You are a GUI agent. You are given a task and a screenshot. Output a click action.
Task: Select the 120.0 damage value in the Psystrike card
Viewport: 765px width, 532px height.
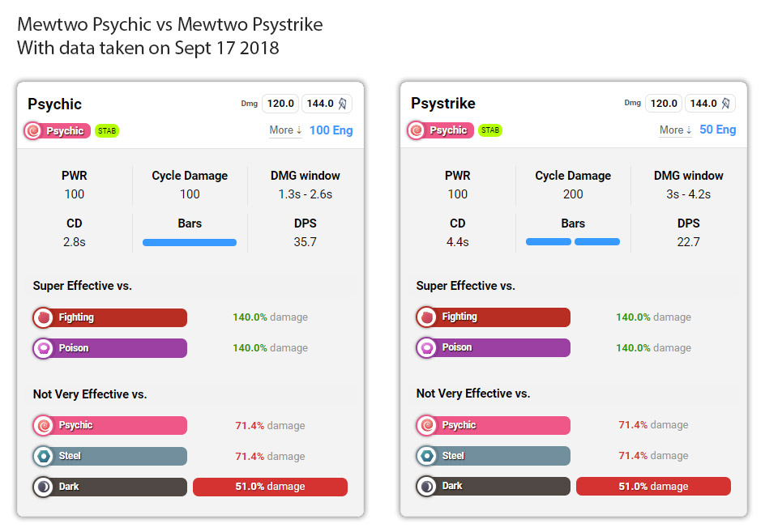pyautogui.click(x=664, y=104)
